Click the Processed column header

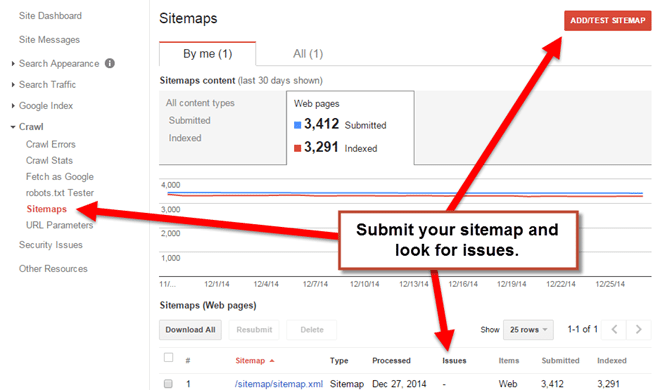[x=391, y=361]
